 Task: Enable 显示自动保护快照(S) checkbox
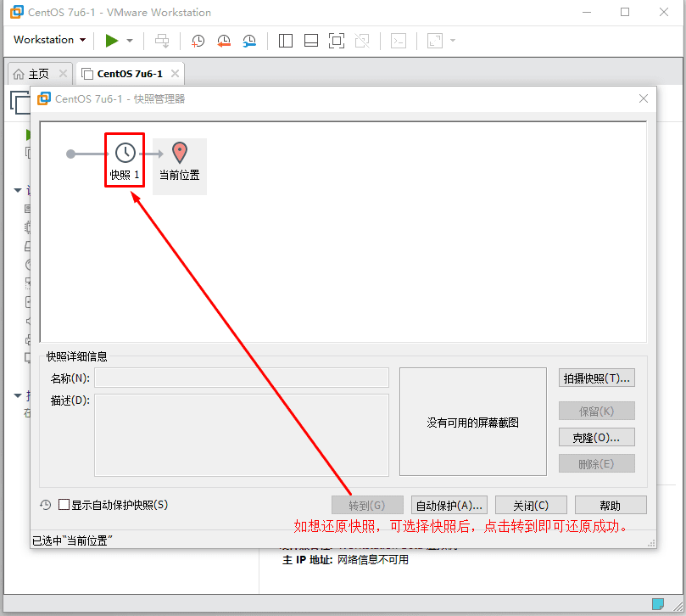point(64,505)
